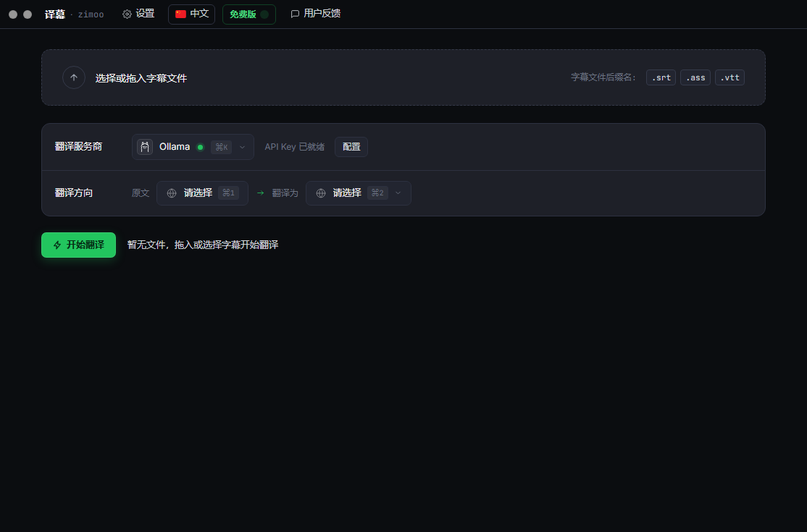Click the 字幕文件后缀名 label
This screenshot has width=807, height=532.
(x=603, y=77)
